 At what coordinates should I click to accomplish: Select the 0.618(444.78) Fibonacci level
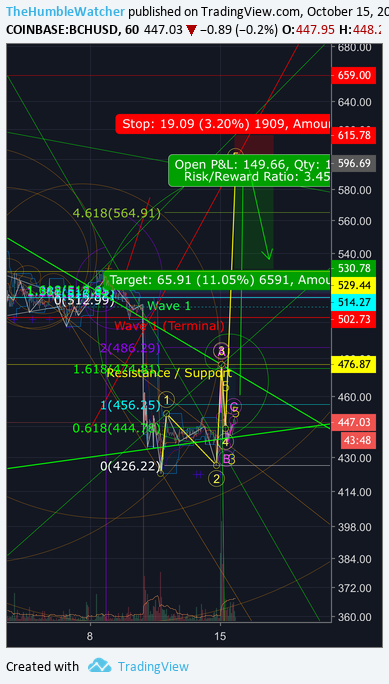[116, 428]
